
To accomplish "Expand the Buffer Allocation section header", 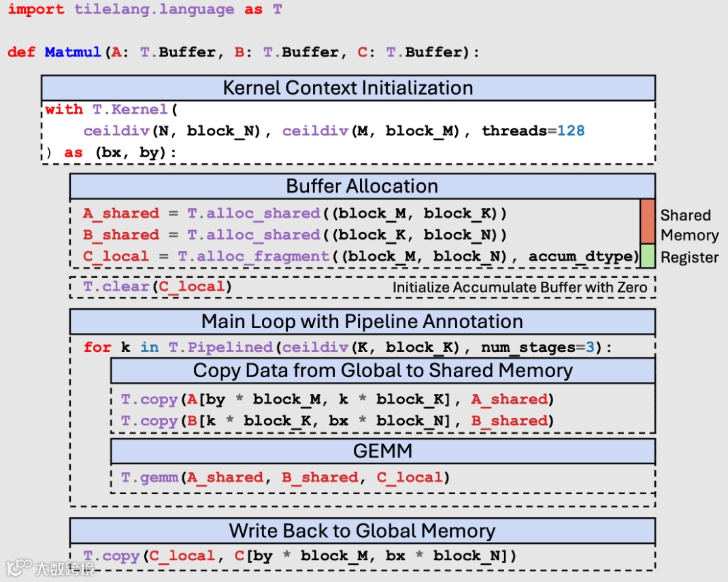I will (361, 186).
